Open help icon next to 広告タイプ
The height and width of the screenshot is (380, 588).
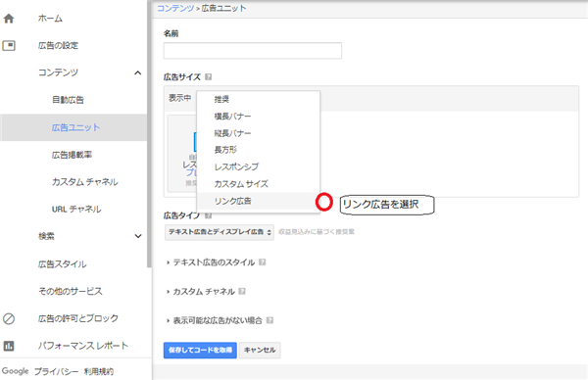(209, 215)
